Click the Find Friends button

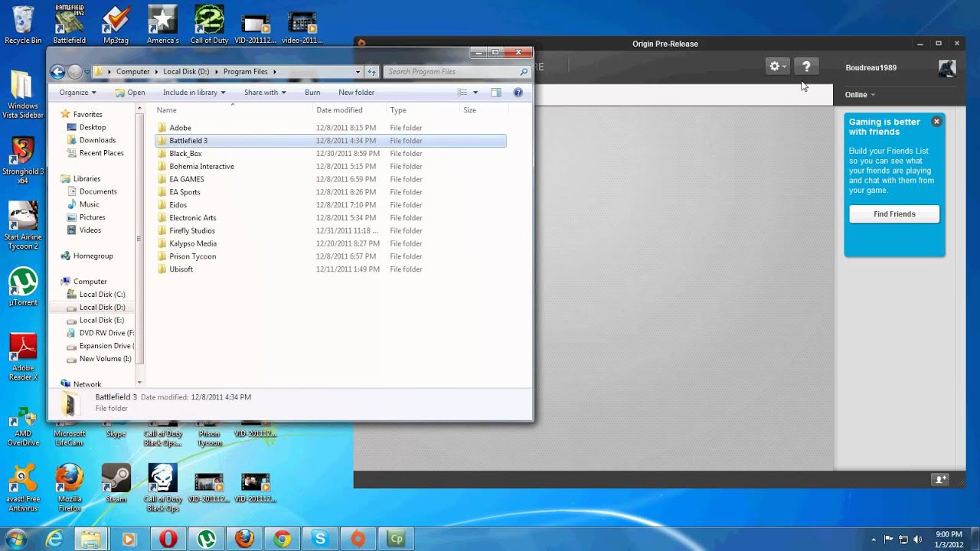[894, 214]
